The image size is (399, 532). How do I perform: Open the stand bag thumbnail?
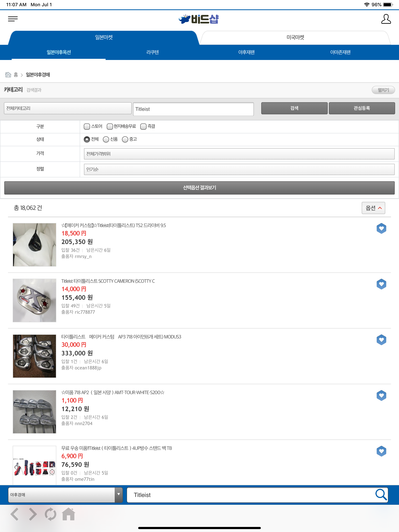coord(34,465)
